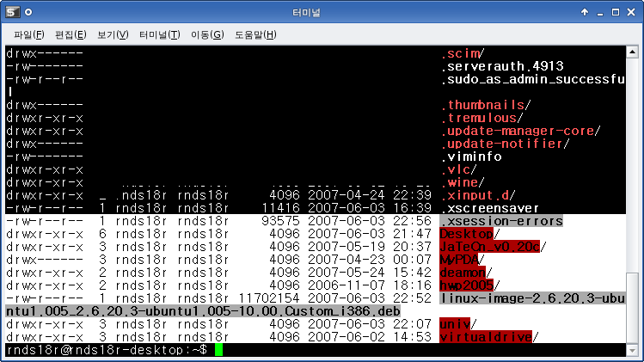Viewport: 644px width, 362px height.
Task: Click the Desktop directory entry
Action: [464, 234]
